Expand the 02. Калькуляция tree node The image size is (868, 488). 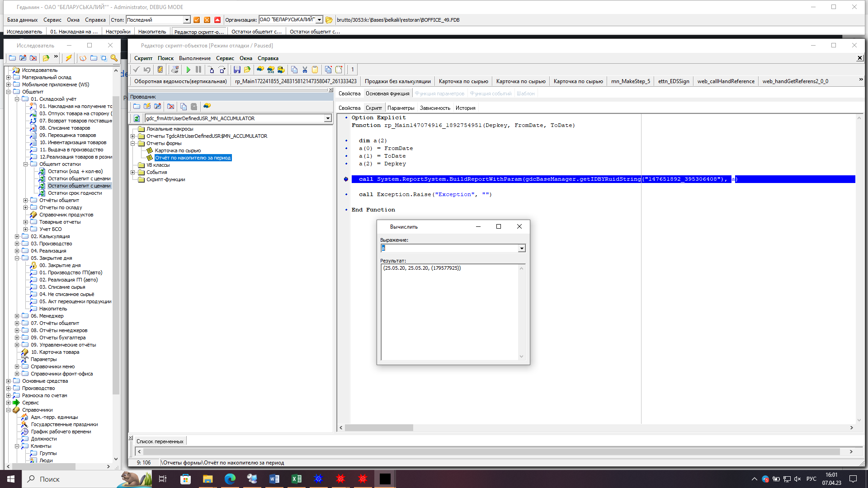(17, 236)
